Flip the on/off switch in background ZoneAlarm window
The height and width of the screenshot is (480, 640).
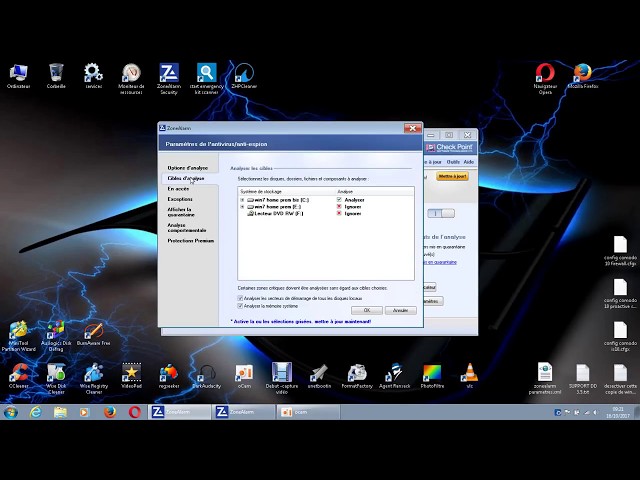(441, 213)
